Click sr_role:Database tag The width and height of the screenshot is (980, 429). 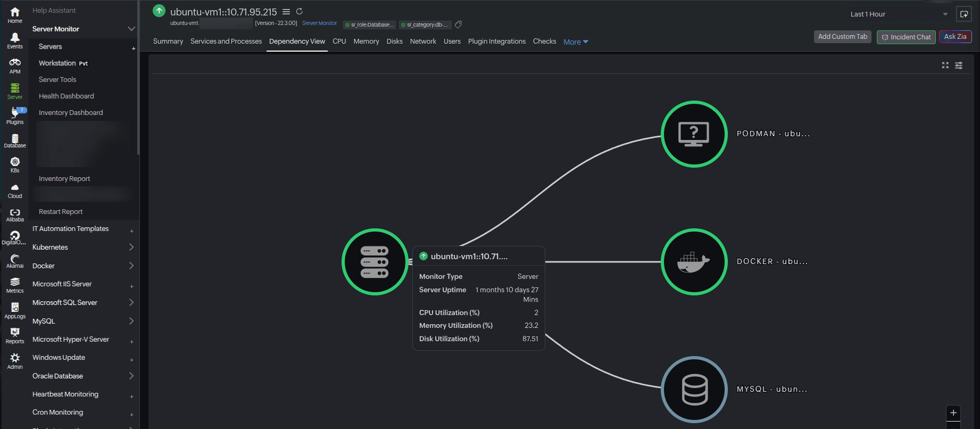point(370,24)
